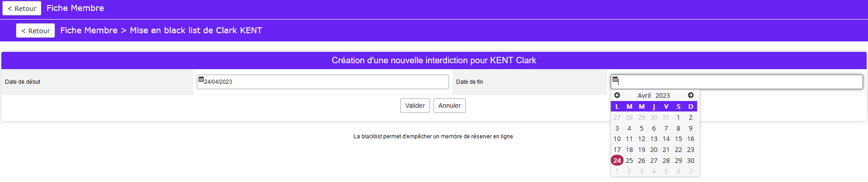The image size is (868, 182).
Task: Go to next month in the datepicker
Action: pyautogui.click(x=691, y=95)
